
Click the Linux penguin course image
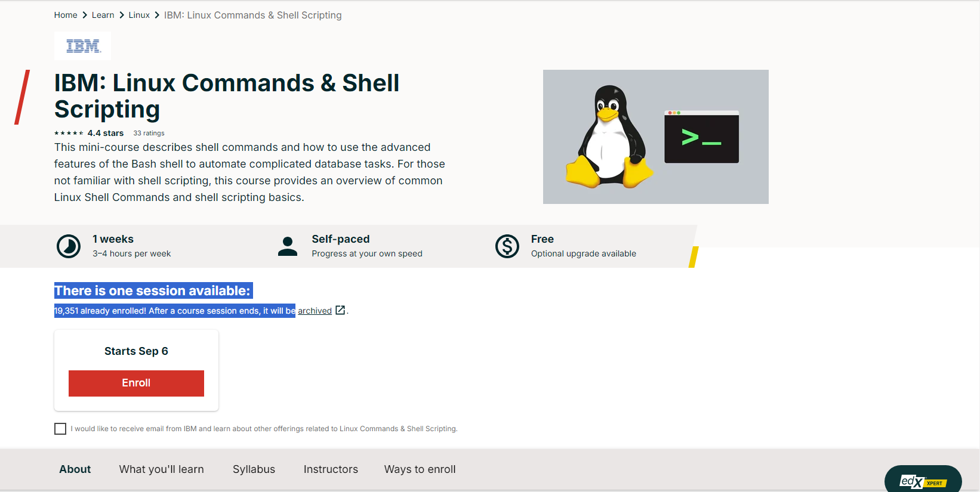tap(655, 137)
